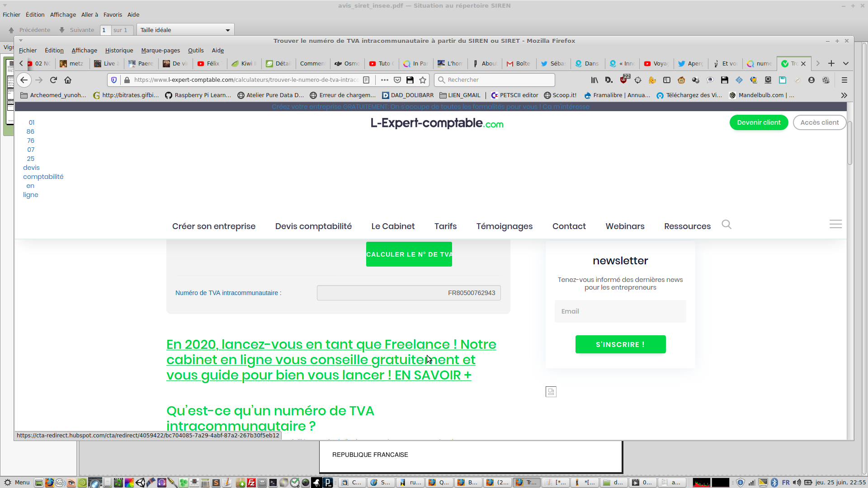The height and width of the screenshot is (488, 868).
Task: Toggle reader view in the address bar
Action: coord(366,80)
